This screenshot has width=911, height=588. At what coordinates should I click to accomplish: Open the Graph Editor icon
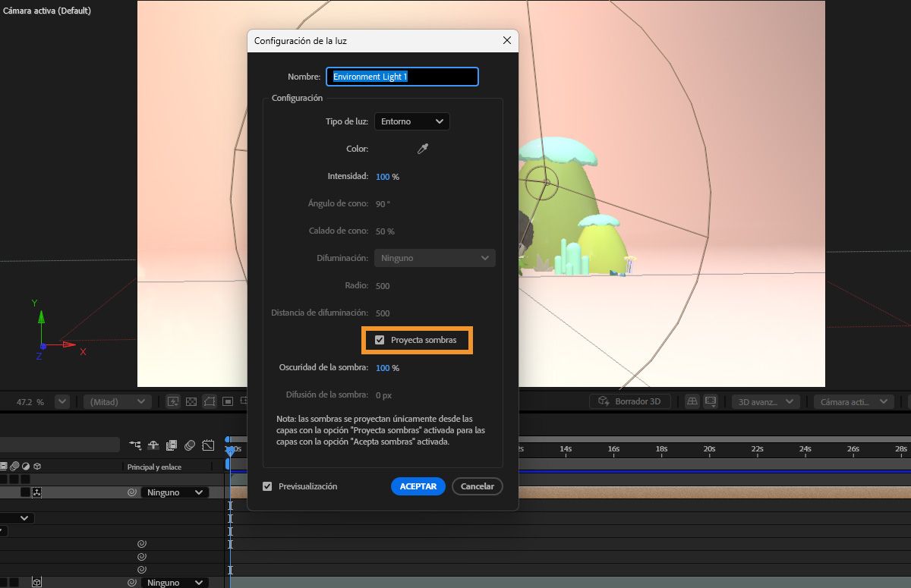207,446
